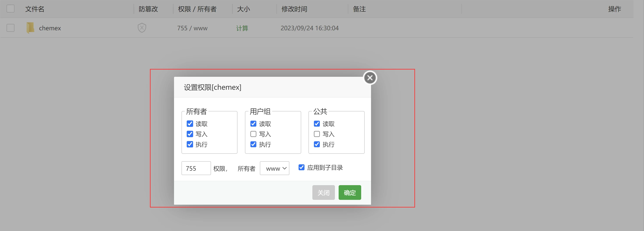644x231 pixels.
Task: Click the 关闭 close button
Action: click(x=323, y=192)
